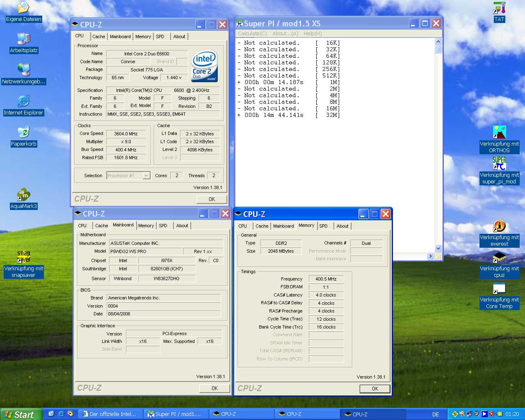Switch to the About tab in the top CPU-Z window

(x=179, y=37)
